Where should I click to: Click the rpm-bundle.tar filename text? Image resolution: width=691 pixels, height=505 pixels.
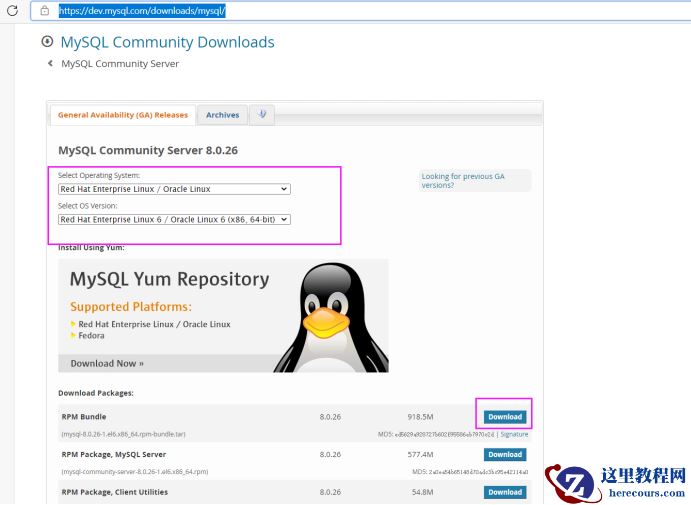(123, 434)
